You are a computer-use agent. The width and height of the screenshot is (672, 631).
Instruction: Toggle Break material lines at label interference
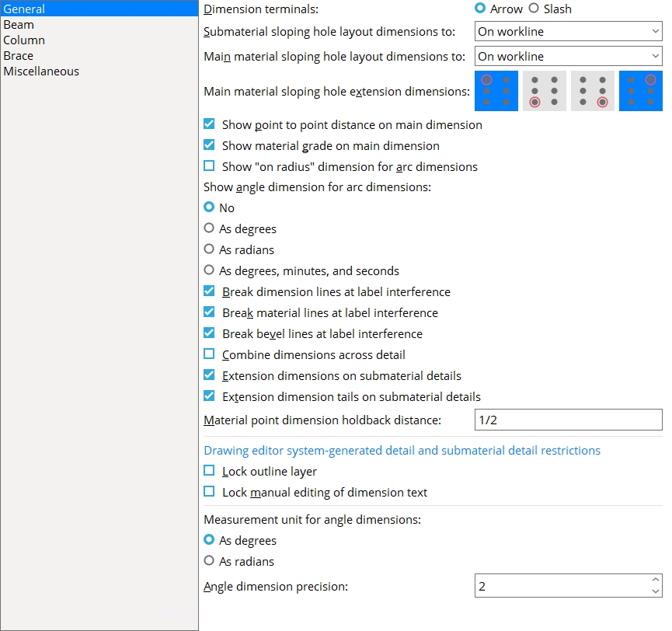point(209,312)
